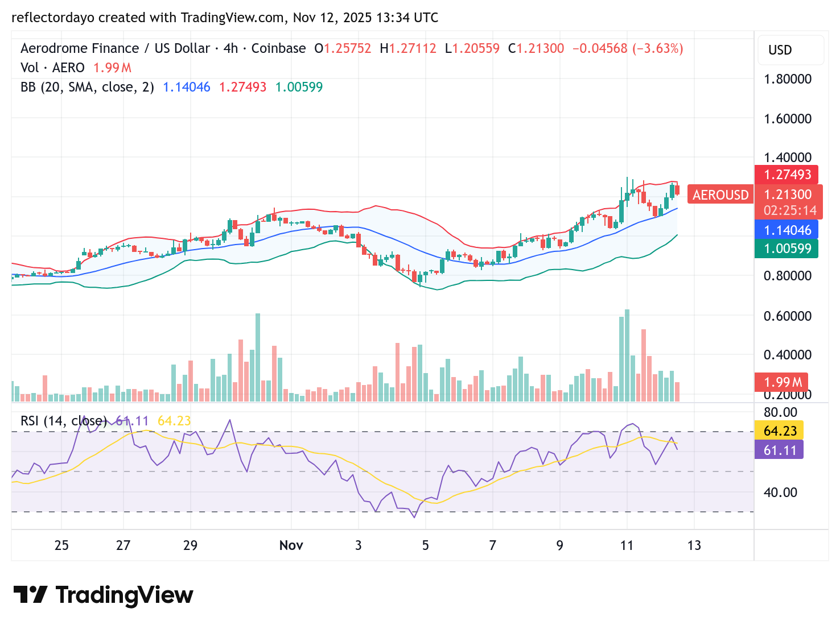Click the low value L1.20559
This screenshot has width=840, height=629.
coord(472,48)
